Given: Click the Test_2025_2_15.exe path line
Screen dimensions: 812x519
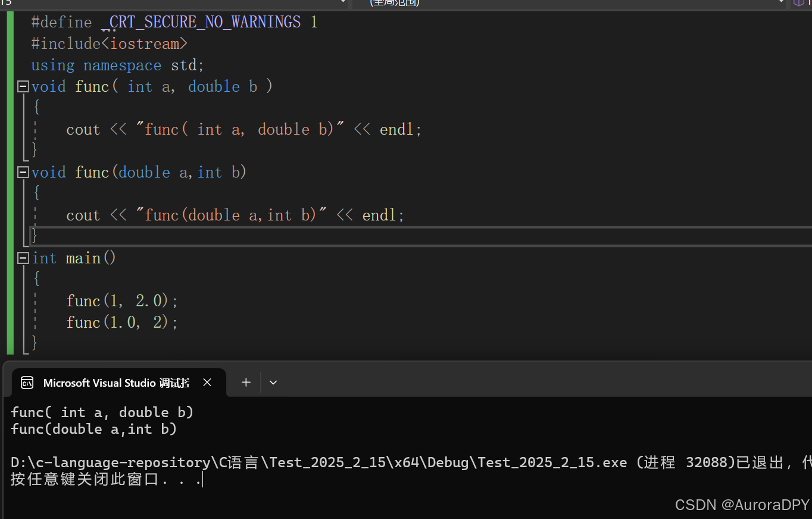Looking at the screenshot, I should (x=411, y=462).
